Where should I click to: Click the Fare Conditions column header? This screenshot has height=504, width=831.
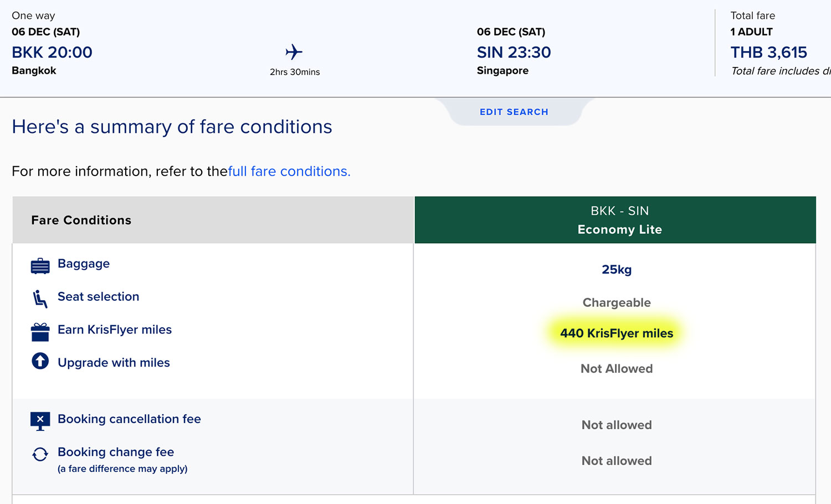pos(81,220)
